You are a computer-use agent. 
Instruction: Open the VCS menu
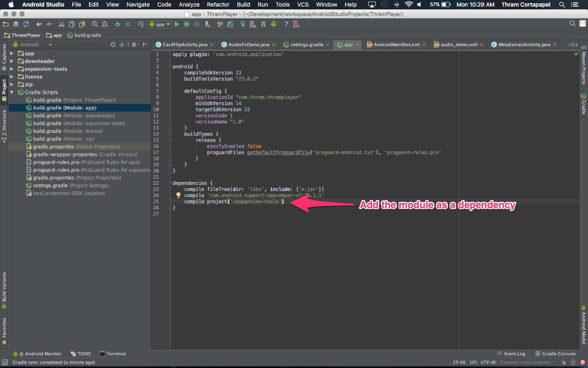[x=303, y=4]
